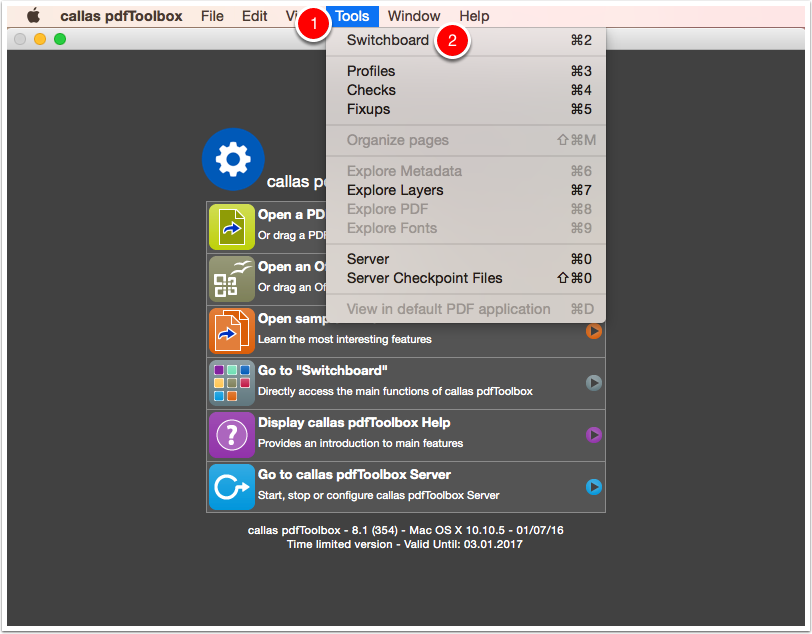The height and width of the screenshot is (634, 812).
Task: Open the File menu
Action: click(x=212, y=16)
